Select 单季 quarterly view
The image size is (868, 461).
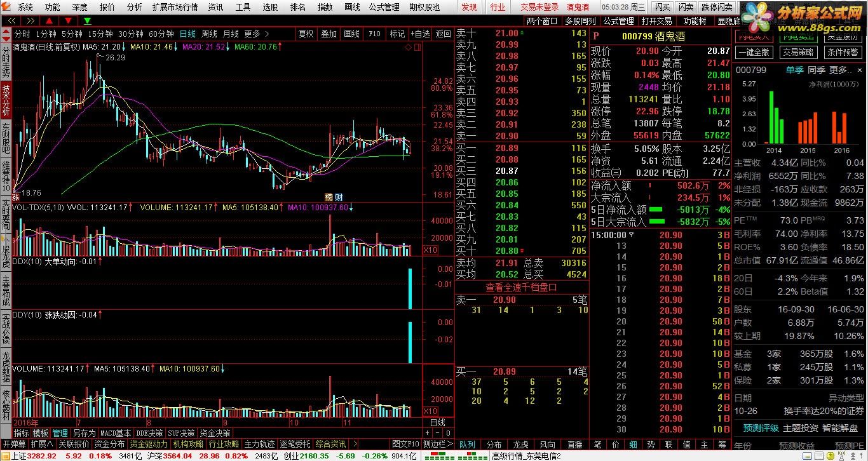click(x=794, y=70)
